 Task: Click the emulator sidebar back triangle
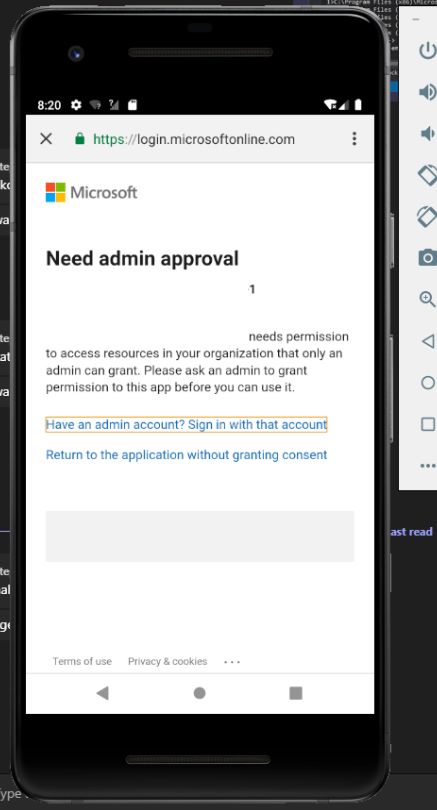point(428,341)
